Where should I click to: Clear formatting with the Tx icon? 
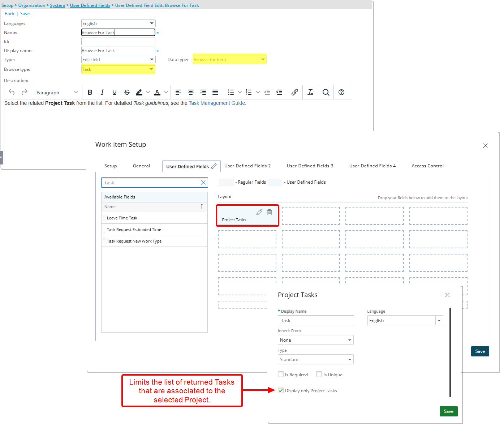[310, 92]
